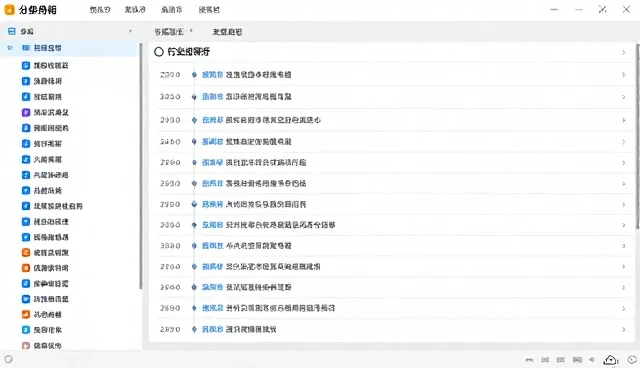640x368 pixels.
Task: Click the clock icon at status bar's end
Action: [632, 360]
